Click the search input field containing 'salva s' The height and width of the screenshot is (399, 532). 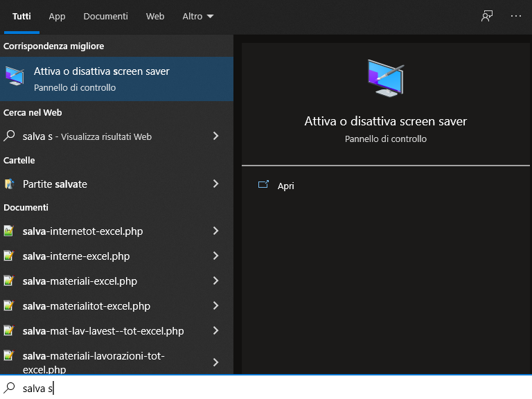(x=266, y=387)
